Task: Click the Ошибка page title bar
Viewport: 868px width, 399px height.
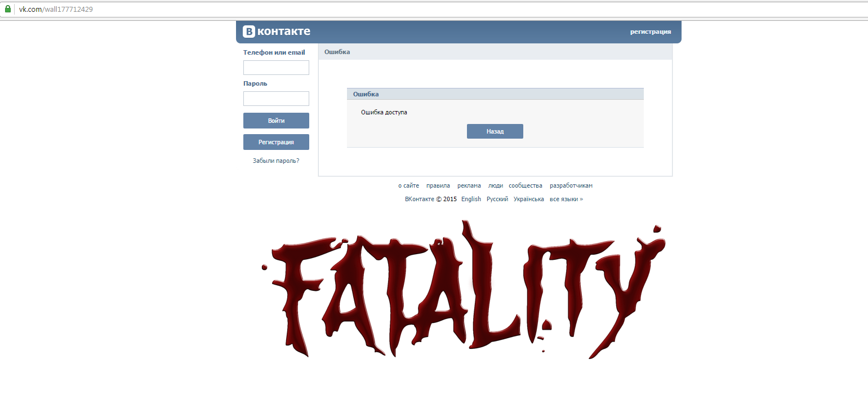Action: click(x=496, y=52)
